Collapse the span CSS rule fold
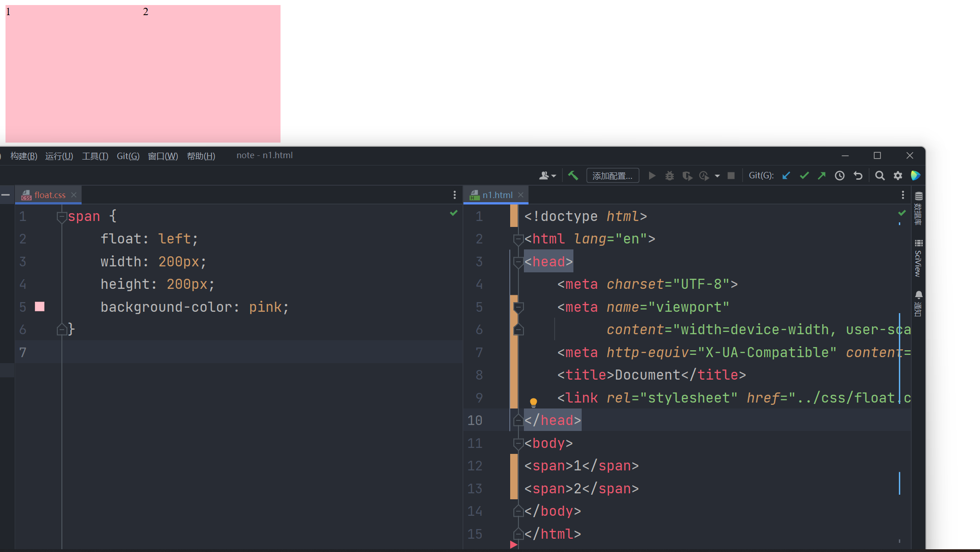The height and width of the screenshot is (552, 980). pos(61,216)
